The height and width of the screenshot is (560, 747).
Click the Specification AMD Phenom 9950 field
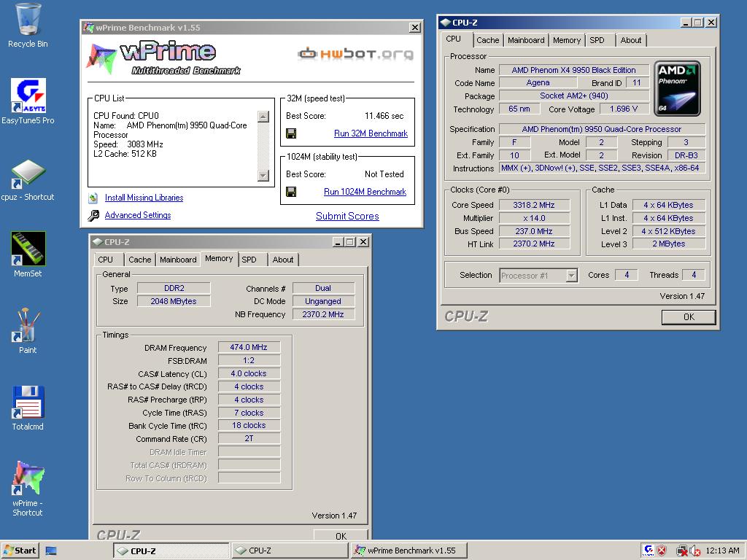tap(602, 129)
